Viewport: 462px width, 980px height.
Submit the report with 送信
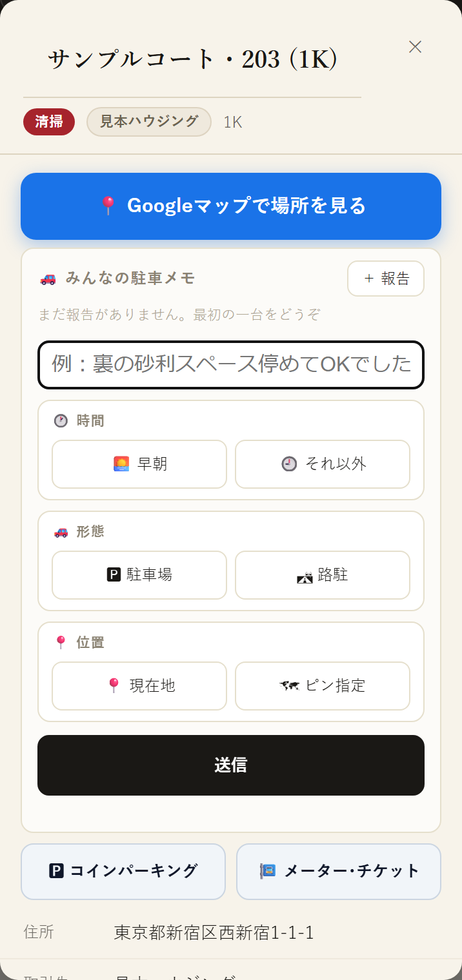point(231,765)
